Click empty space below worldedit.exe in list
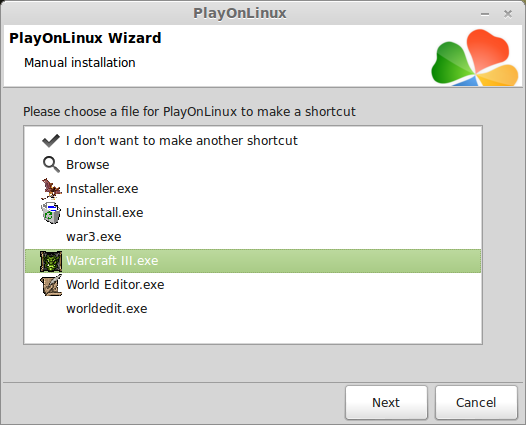 tap(253, 330)
